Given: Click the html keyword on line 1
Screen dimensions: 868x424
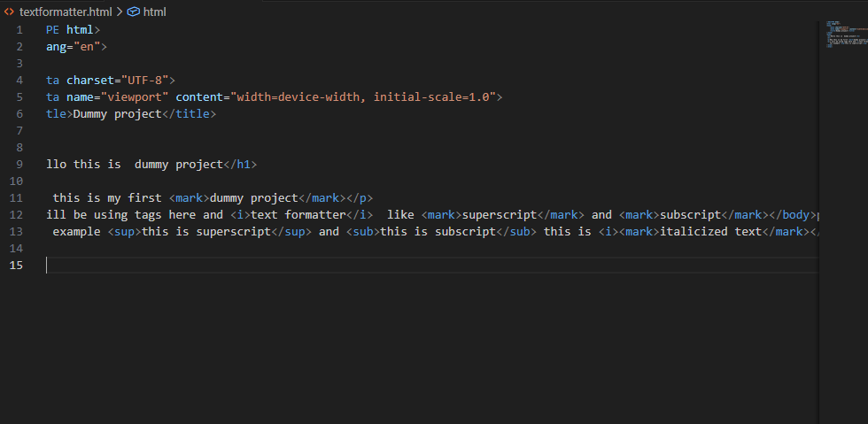Looking at the screenshot, I should click(81, 30).
